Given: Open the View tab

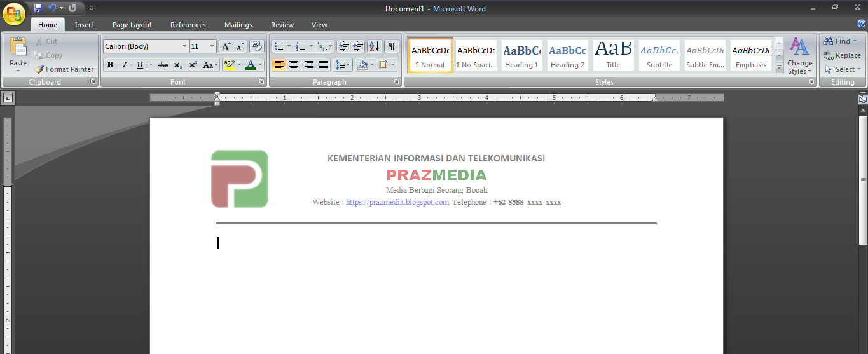Looking at the screenshot, I should [319, 25].
